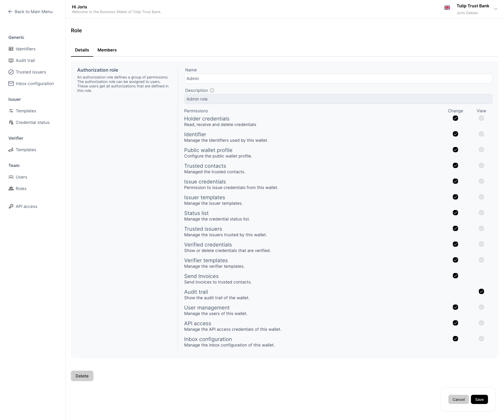Toggle View checkbox for Audit trail
The height and width of the screenshot is (420, 504).
[x=481, y=291]
